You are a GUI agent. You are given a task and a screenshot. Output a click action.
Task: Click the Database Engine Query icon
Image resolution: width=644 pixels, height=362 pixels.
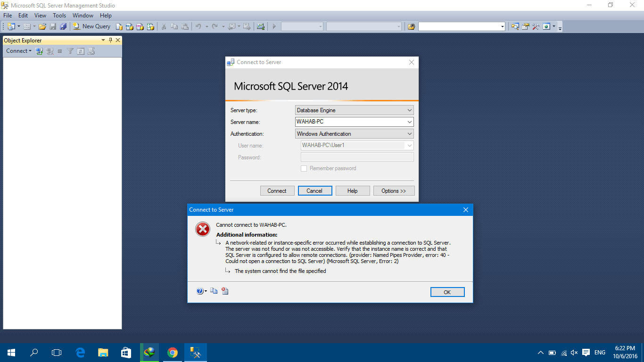tap(119, 26)
